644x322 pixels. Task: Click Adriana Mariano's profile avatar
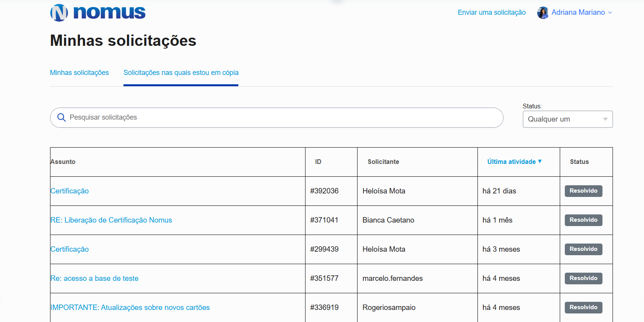click(x=542, y=13)
